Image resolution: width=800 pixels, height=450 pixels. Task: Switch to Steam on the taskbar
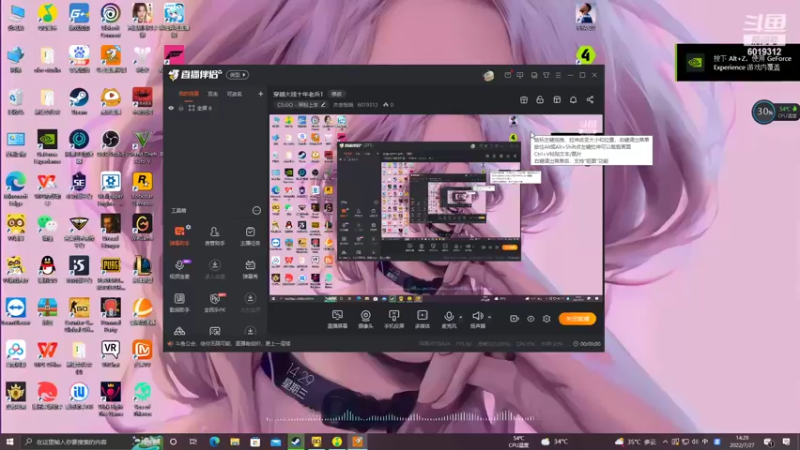pyautogui.click(x=296, y=442)
